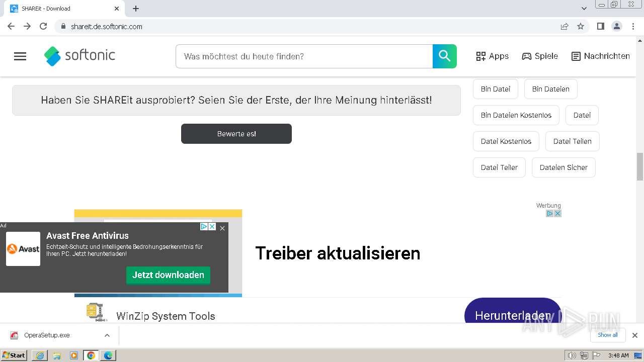Go forward in browser history
The width and height of the screenshot is (644, 362).
(27, 26)
